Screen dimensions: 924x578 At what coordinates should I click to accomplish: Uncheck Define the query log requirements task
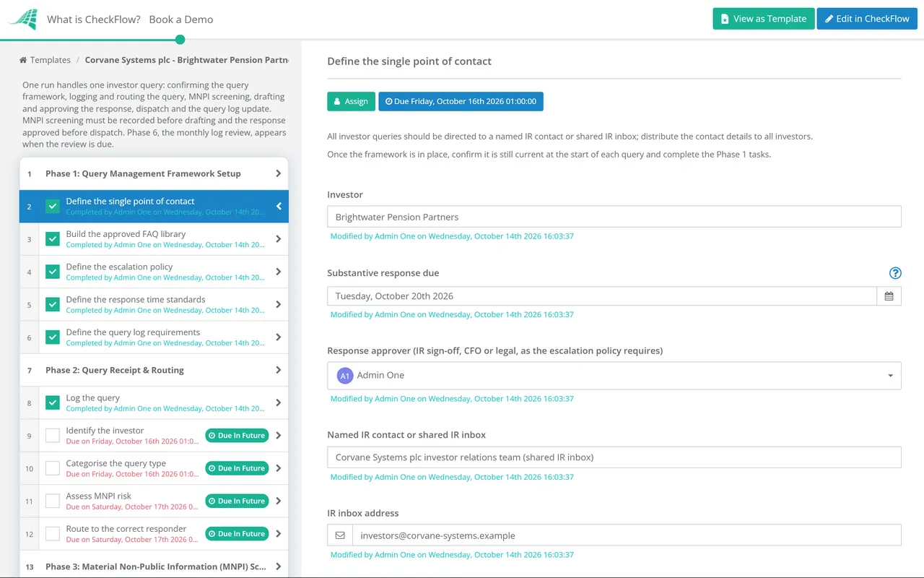click(x=53, y=337)
